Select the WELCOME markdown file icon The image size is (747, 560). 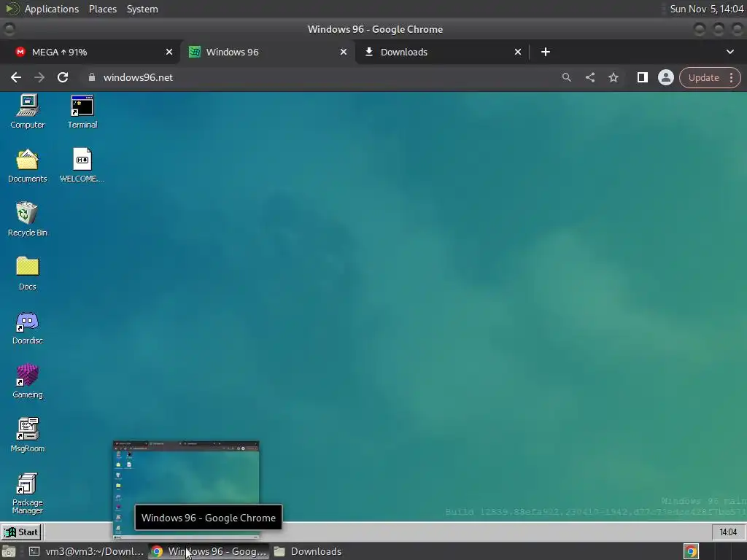[82, 166]
